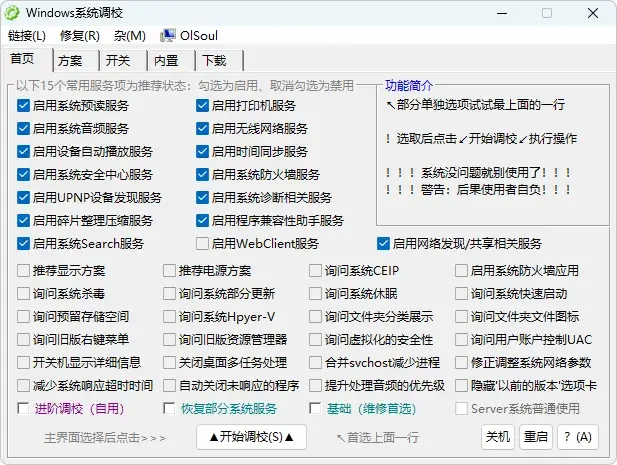Switch to the 内置 tab
Image resolution: width=617 pixels, height=465 pixels.
pyautogui.click(x=166, y=61)
